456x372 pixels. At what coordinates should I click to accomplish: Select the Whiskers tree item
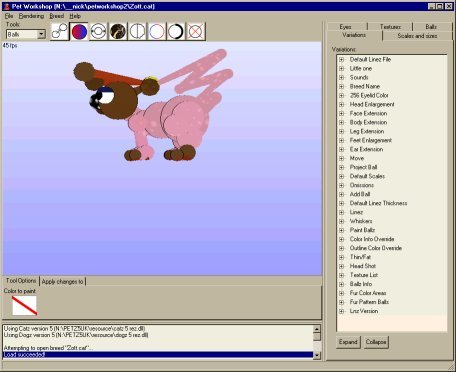pyautogui.click(x=361, y=221)
